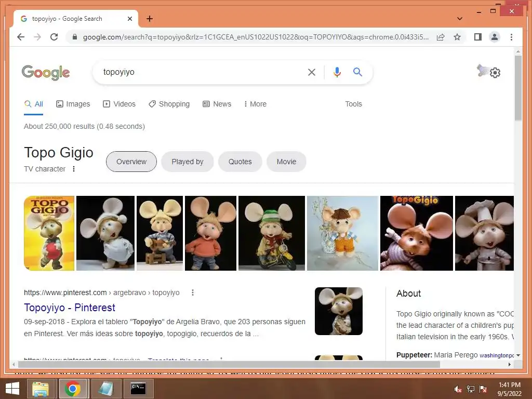Click the muted volume tray icon
The image size is (532, 399).
coord(458,389)
